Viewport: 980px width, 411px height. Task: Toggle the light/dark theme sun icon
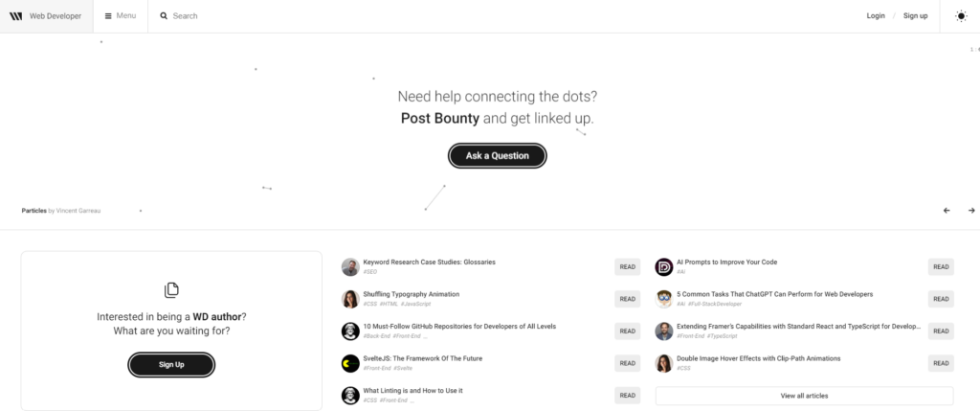(961, 16)
